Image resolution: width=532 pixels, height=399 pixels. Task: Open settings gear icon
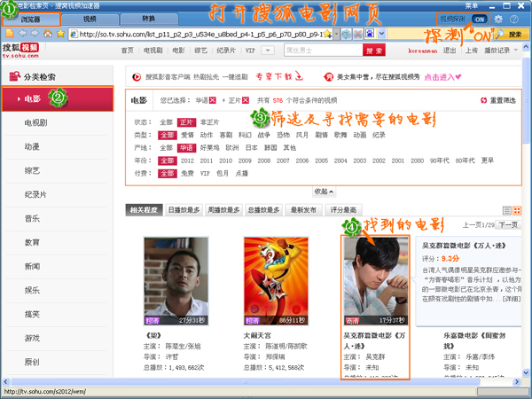coord(498,20)
